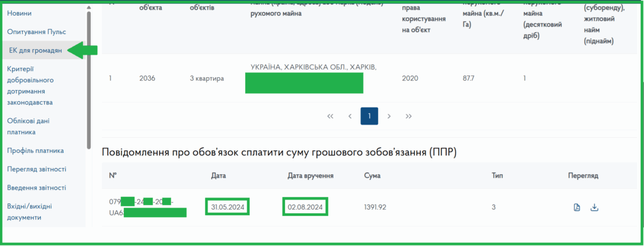
Task: Open Перегляд звітності in the sidebar
Action: point(36,169)
